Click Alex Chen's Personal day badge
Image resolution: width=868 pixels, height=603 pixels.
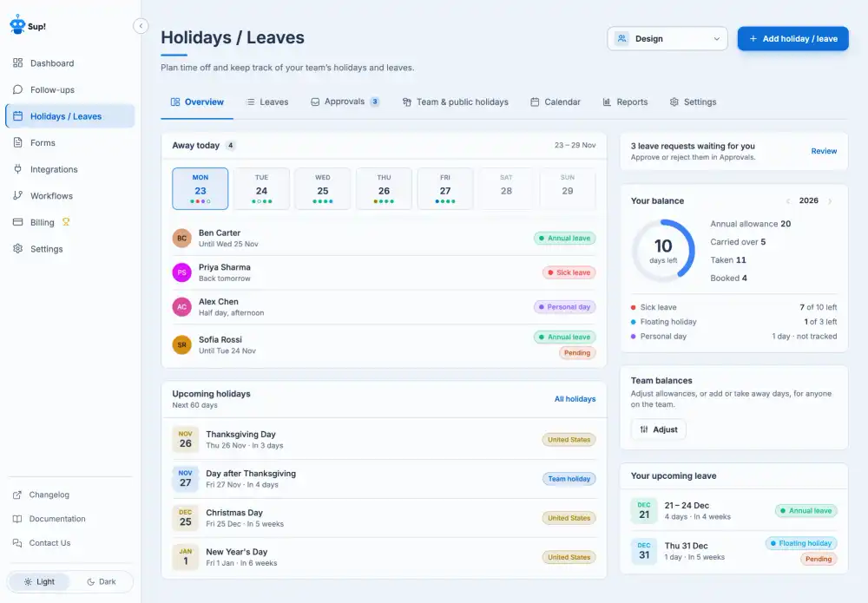pos(565,306)
